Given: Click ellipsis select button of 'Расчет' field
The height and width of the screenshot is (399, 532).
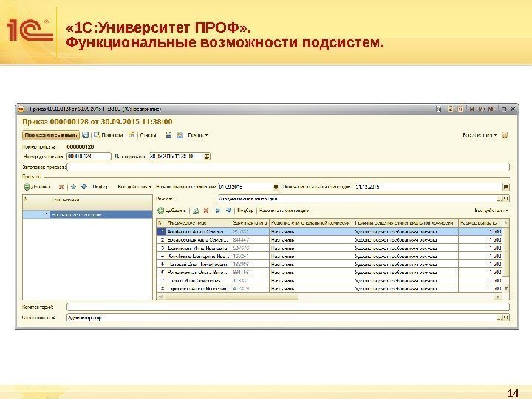Looking at the screenshot, I should point(499,199).
